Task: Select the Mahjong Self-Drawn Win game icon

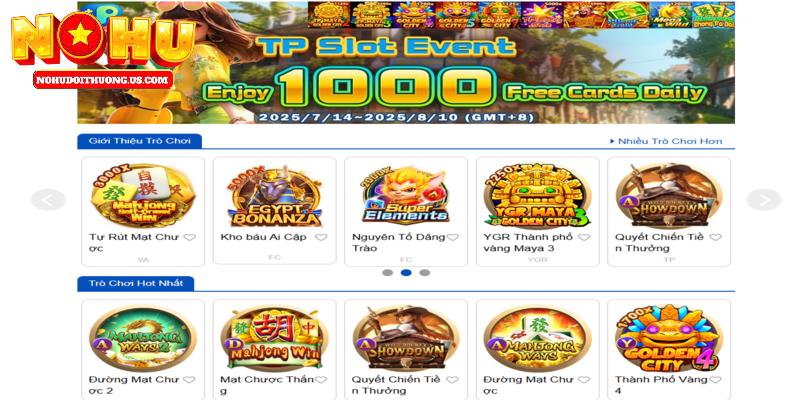Action: (x=143, y=195)
